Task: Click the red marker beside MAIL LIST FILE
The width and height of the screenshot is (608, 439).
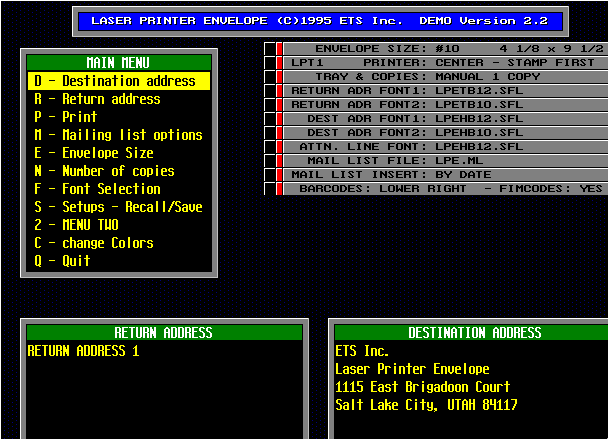Action: point(279,161)
